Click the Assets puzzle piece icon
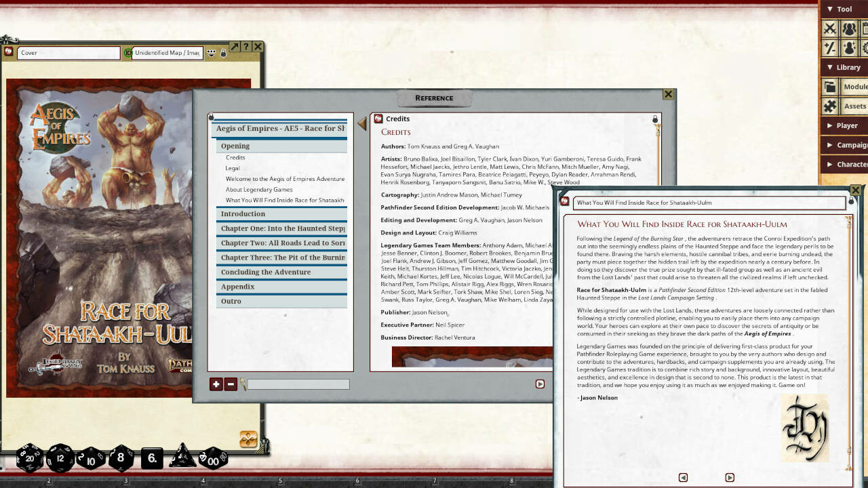 (x=829, y=106)
